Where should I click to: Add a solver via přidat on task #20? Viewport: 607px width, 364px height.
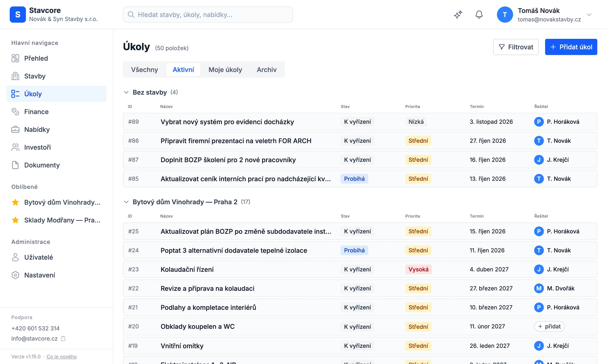(x=549, y=326)
